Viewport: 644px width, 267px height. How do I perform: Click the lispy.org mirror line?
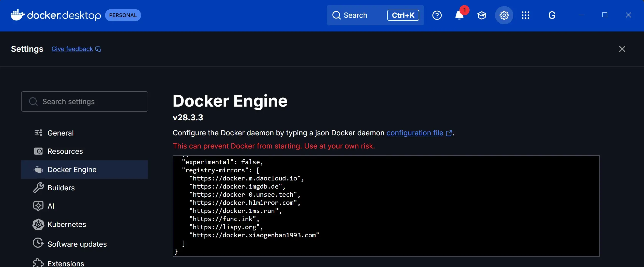click(x=226, y=227)
